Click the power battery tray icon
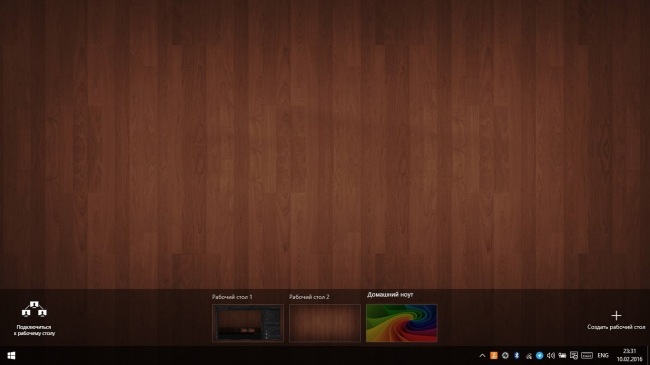Screen dimensions: 650x365 click(x=562, y=355)
